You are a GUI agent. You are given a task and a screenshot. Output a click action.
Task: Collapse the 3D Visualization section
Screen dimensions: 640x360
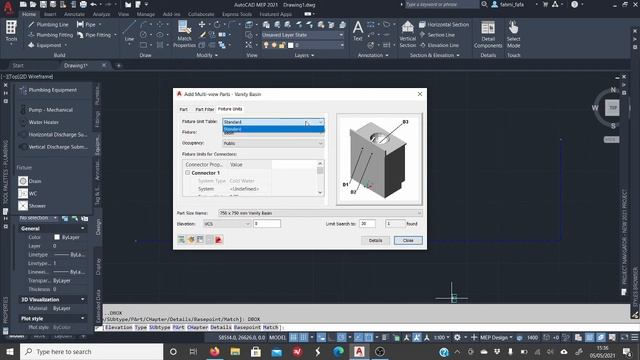pyautogui.click(x=83, y=300)
